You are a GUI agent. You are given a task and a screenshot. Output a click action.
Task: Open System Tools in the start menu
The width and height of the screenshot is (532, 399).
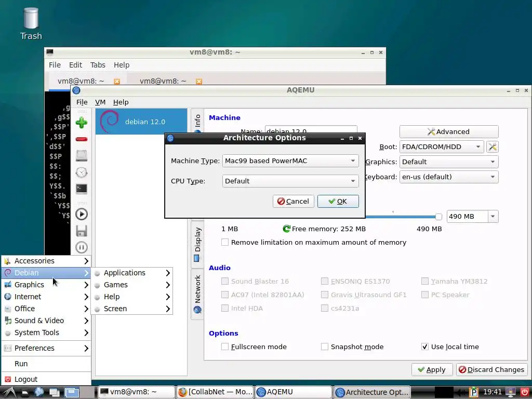point(46,333)
